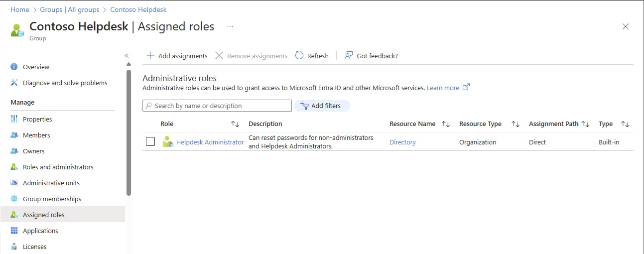Click the Diagnose and solve problems wrench icon

coord(14,83)
